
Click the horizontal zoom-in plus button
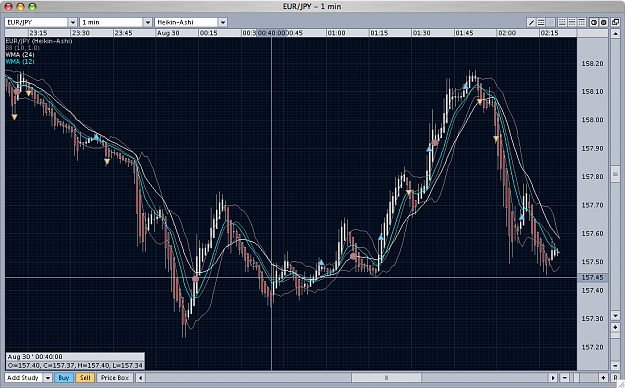coord(603,378)
